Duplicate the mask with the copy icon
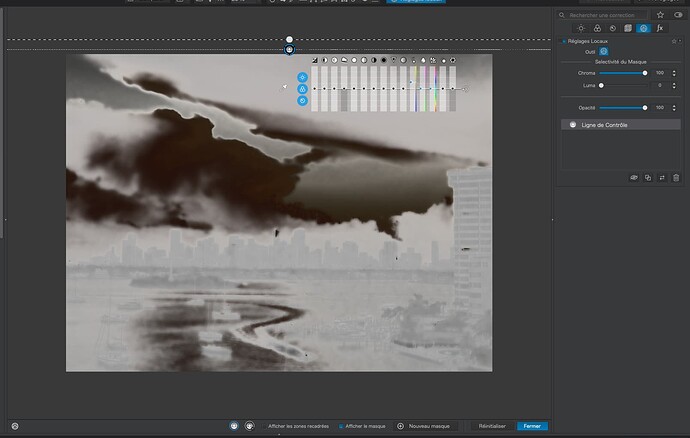The width and height of the screenshot is (690, 438). click(x=648, y=177)
